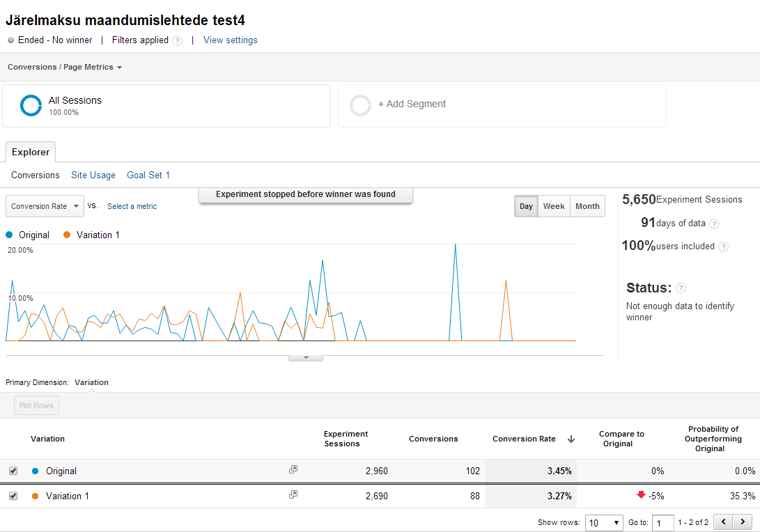Screen dimensions: 760x532
Task: Open Variation 1 page in new window
Action: [293, 495]
